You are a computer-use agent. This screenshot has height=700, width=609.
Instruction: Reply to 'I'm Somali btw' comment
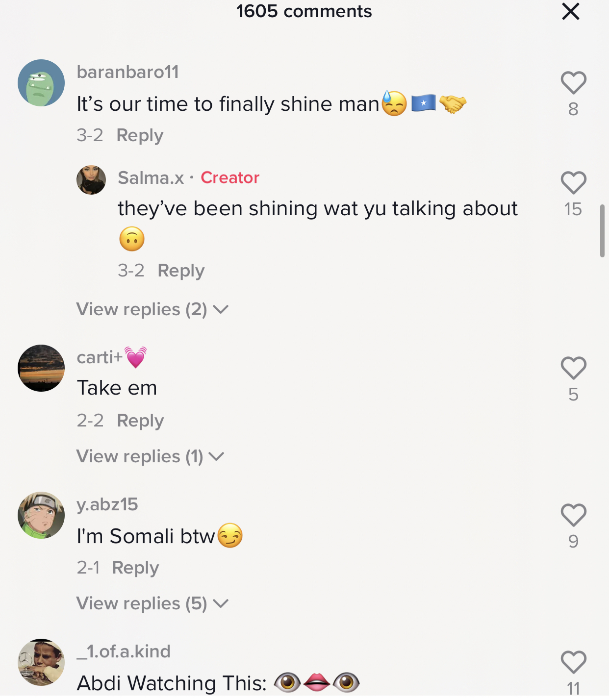coord(135,568)
